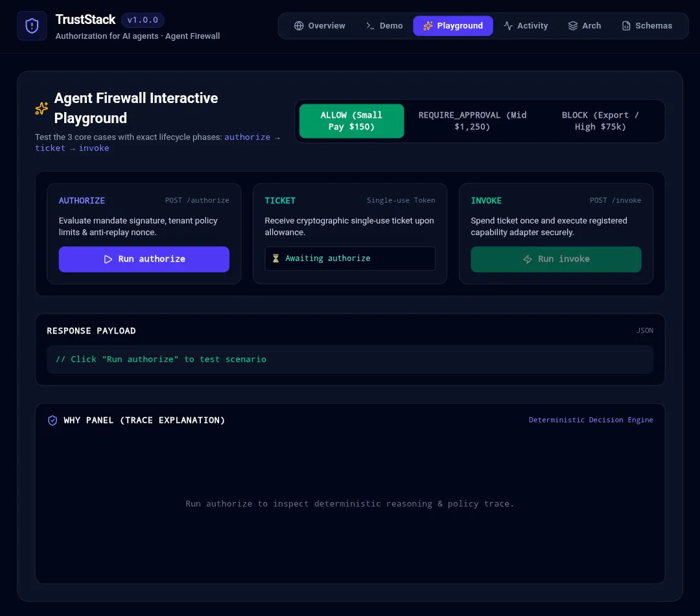This screenshot has width=700, height=616.
Task: Click the 'RESPONSE PAYLOAD' heading
Action: click(91, 331)
